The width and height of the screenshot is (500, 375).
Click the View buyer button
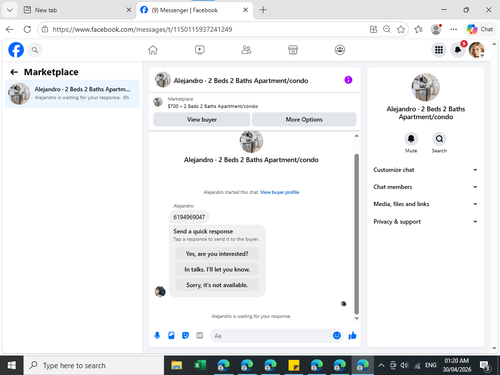[202, 119]
